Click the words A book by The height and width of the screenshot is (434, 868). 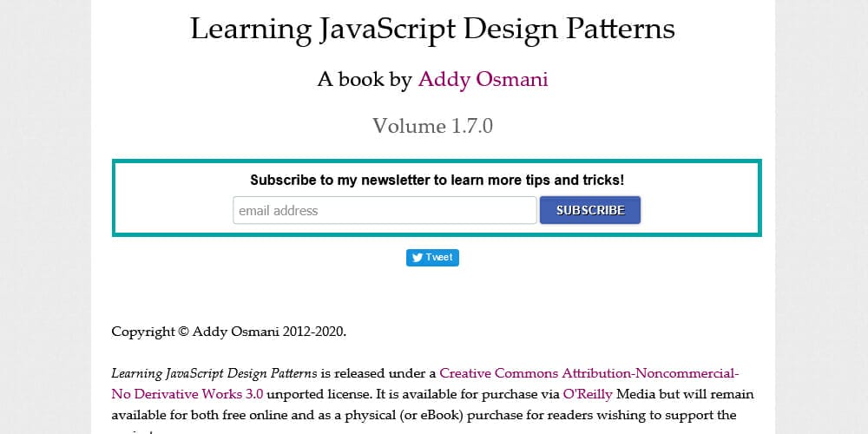pos(365,80)
